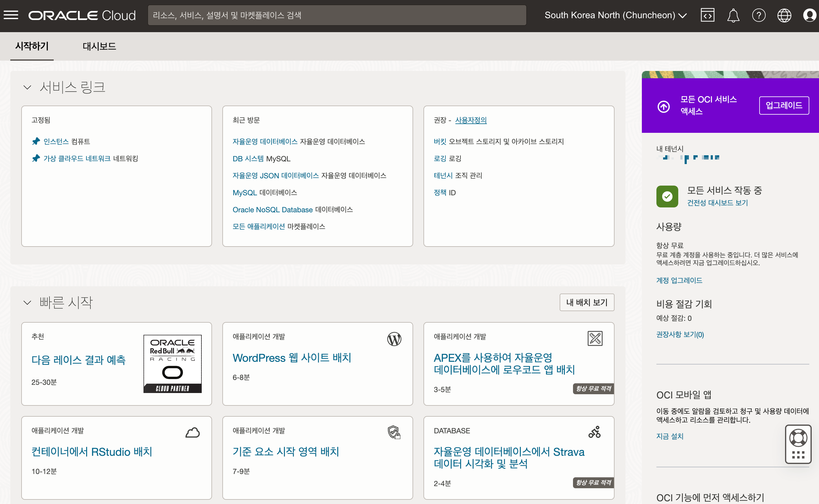The height and width of the screenshot is (504, 819).
Task: Open the Oracle Red Bull Racing thumbnail
Action: click(x=172, y=364)
